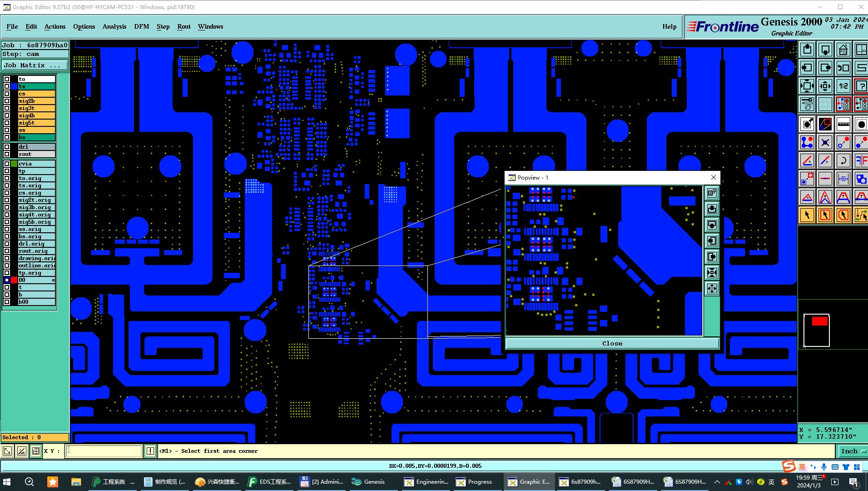Screen dimensions: 868x491
Task: Click Popview pan up icon
Action: tap(712, 209)
